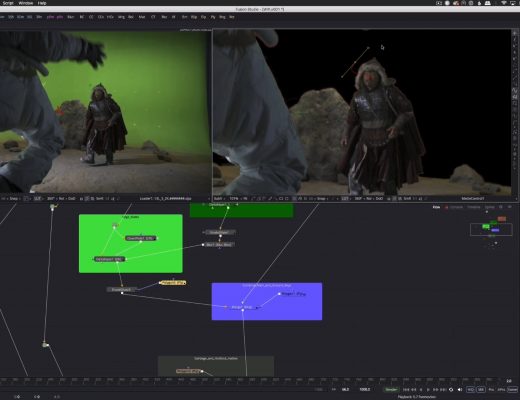Image resolution: width=520 pixels, height=400 pixels.
Task: Jump to the first frame
Action: click(x=406, y=389)
